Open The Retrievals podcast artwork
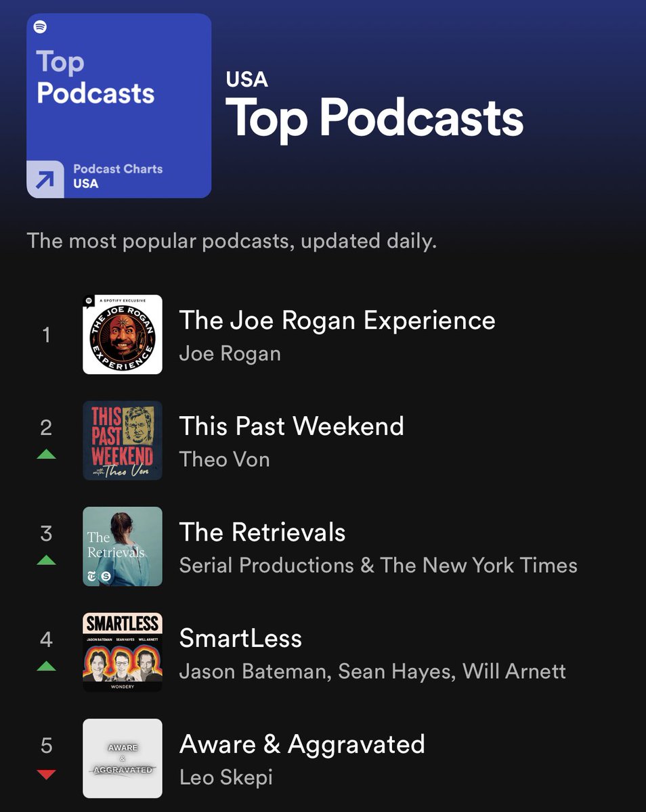This screenshot has height=812, width=646. click(123, 546)
